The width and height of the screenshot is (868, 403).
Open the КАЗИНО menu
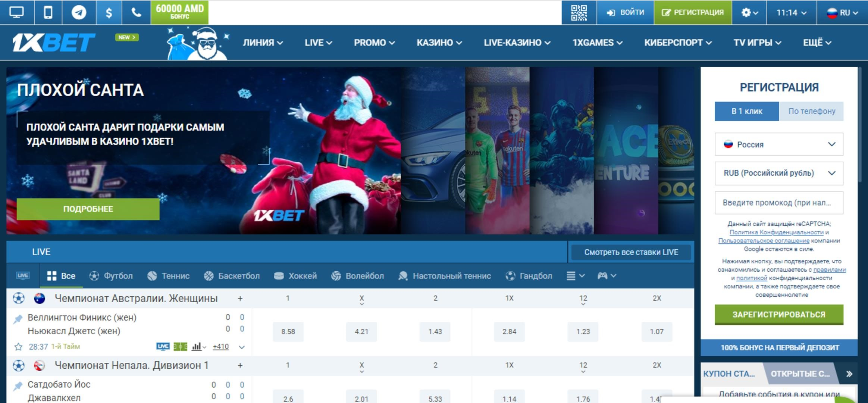[439, 43]
